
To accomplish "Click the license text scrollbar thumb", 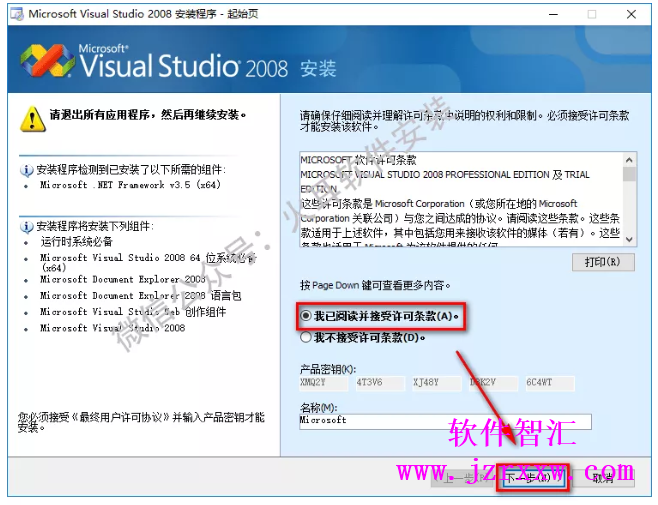I will coord(629,174).
